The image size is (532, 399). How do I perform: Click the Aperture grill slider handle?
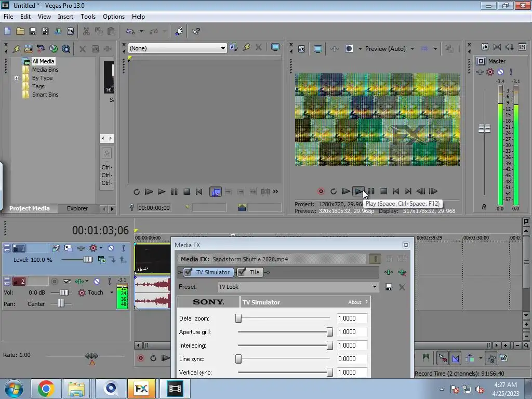[330, 332]
